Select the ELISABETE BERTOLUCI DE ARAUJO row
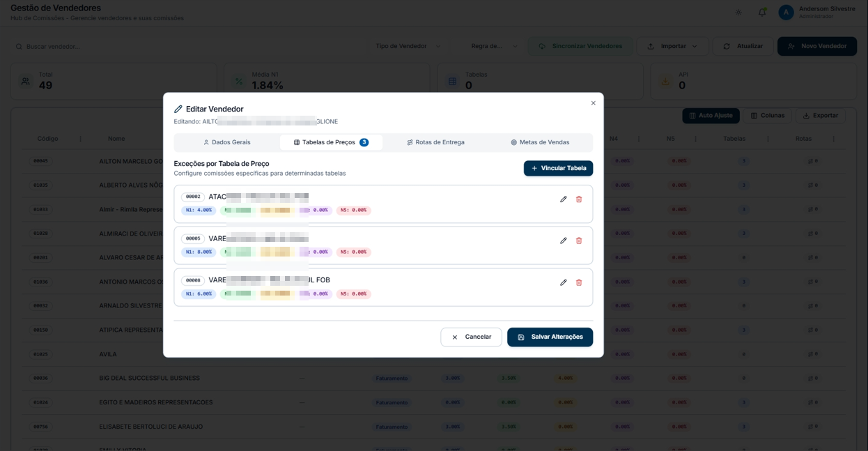 point(433,427)
